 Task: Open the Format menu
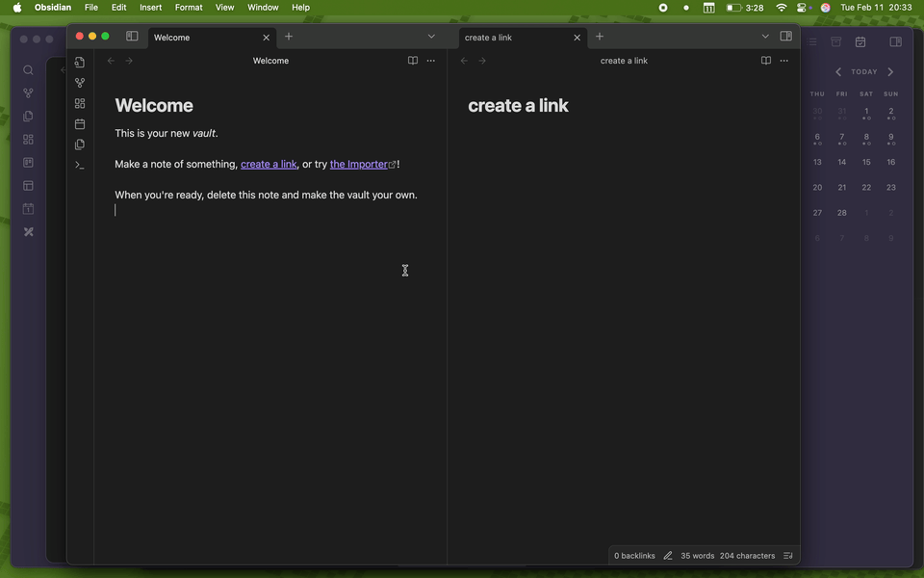coord(189,8)
